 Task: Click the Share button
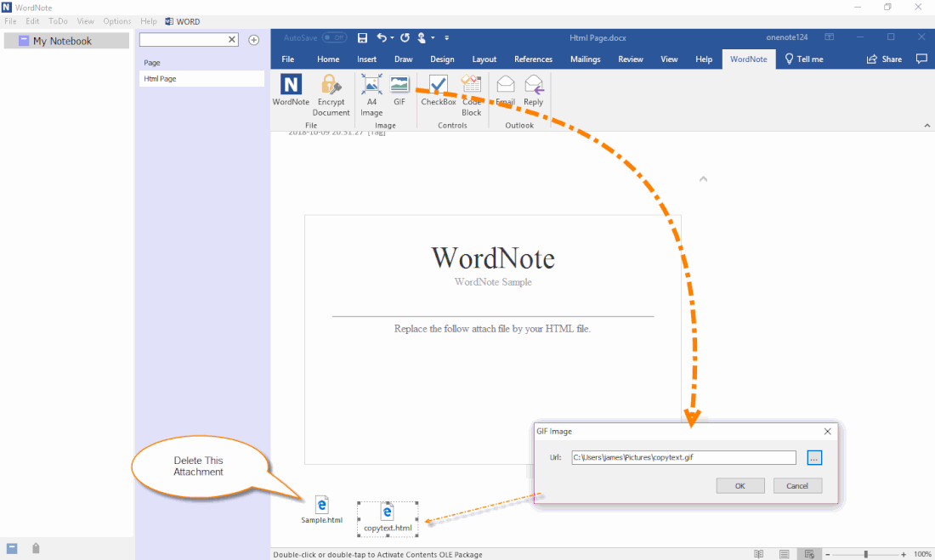point(884,59)
